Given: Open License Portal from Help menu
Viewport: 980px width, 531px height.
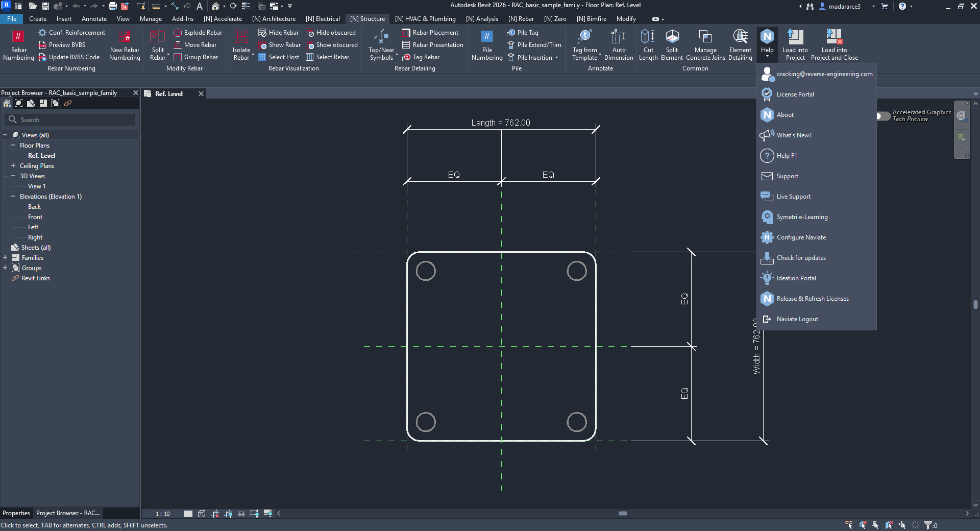Looking at the screenshot, I should pos(795,94).
